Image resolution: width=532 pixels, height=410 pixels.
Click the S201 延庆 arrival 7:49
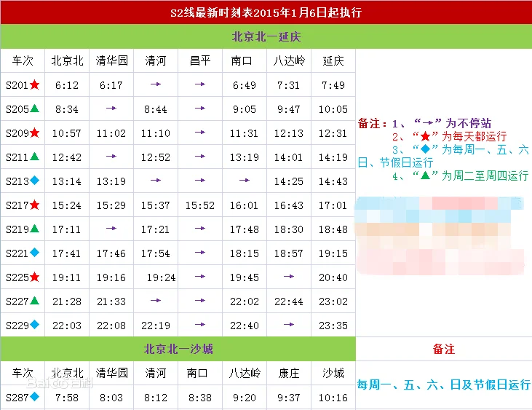[333, 85]
